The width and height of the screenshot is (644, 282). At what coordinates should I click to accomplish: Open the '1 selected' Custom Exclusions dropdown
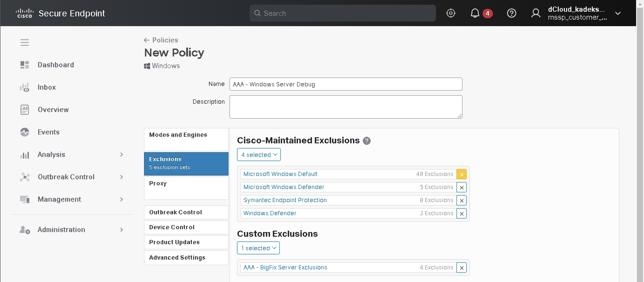click(x=258, y=248)
